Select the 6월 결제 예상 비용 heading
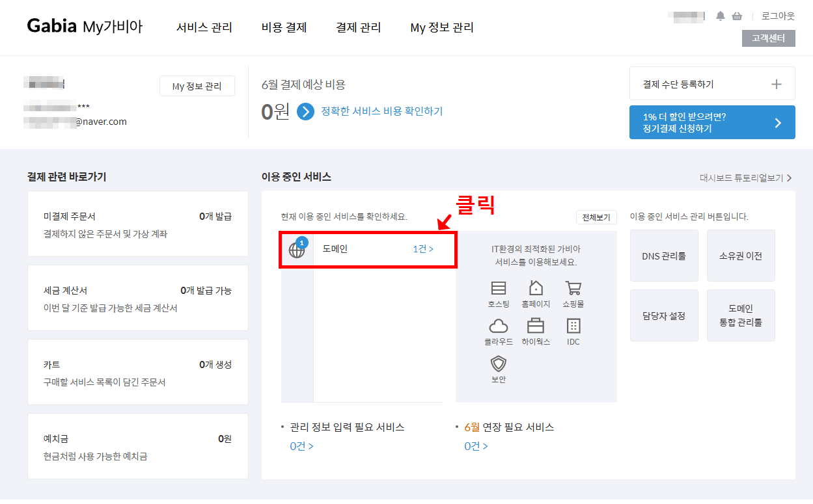 point(303,85)
